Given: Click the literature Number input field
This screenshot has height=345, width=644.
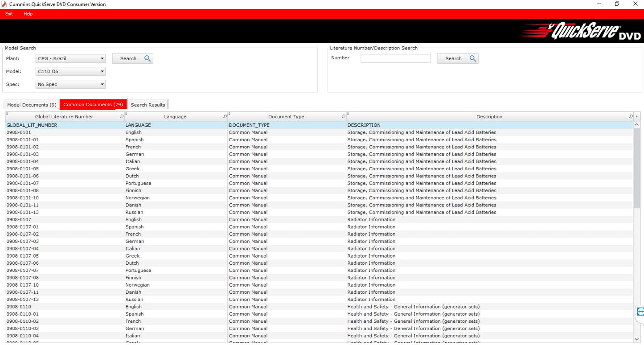Looking at the screenshot, I should coord(395,58).
